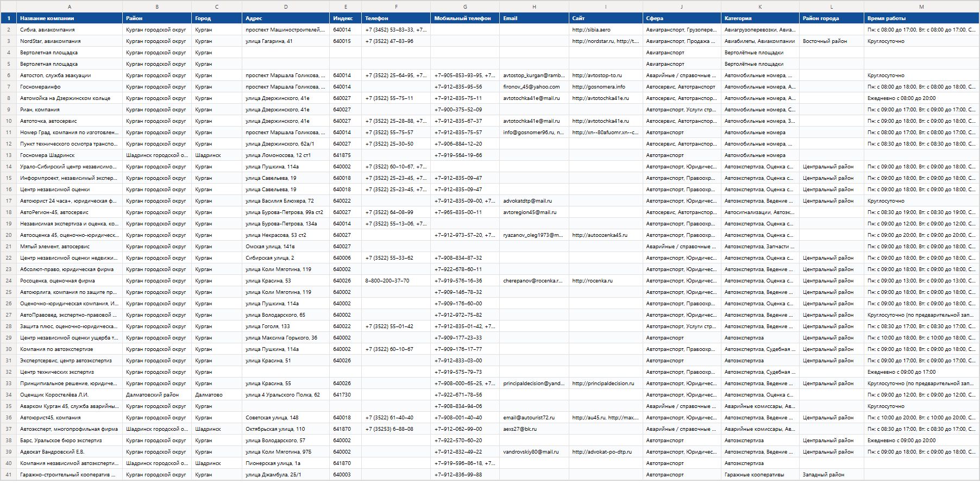Click the index cell '640003'
This screenshot has width=980, height=490.
pyautogui.click(x=345, y=475)
